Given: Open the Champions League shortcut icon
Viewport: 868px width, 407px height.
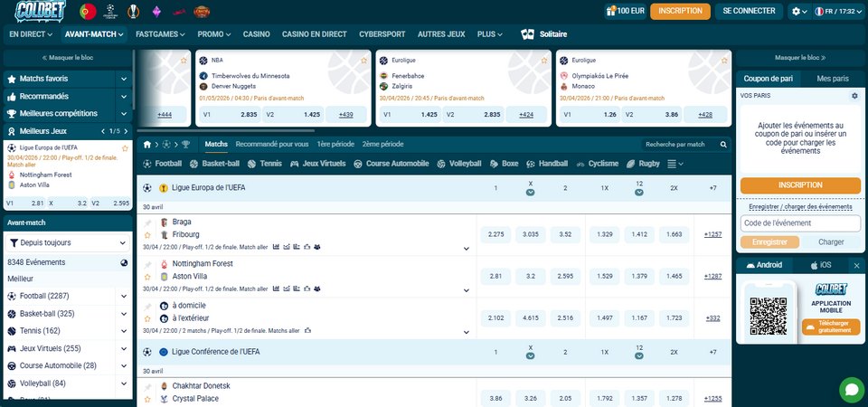Looking at the screenshot, I should point(110,11).
